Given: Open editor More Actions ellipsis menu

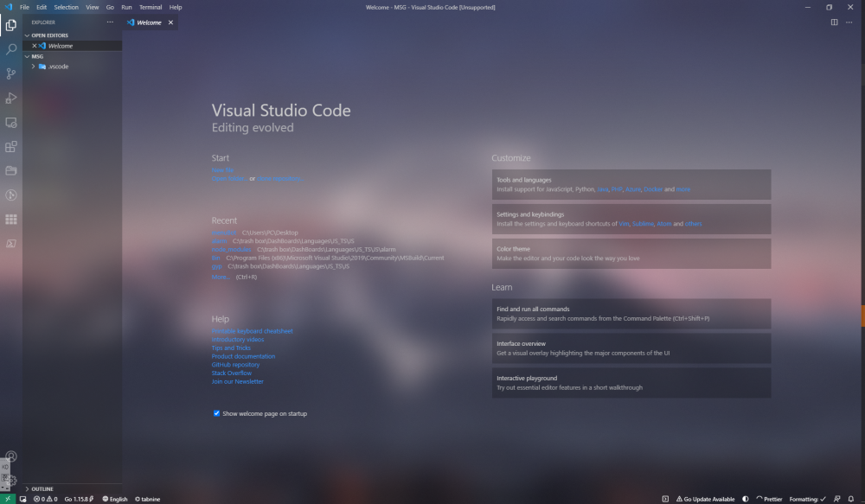Looking at the screenshot, I should point(849,22).
